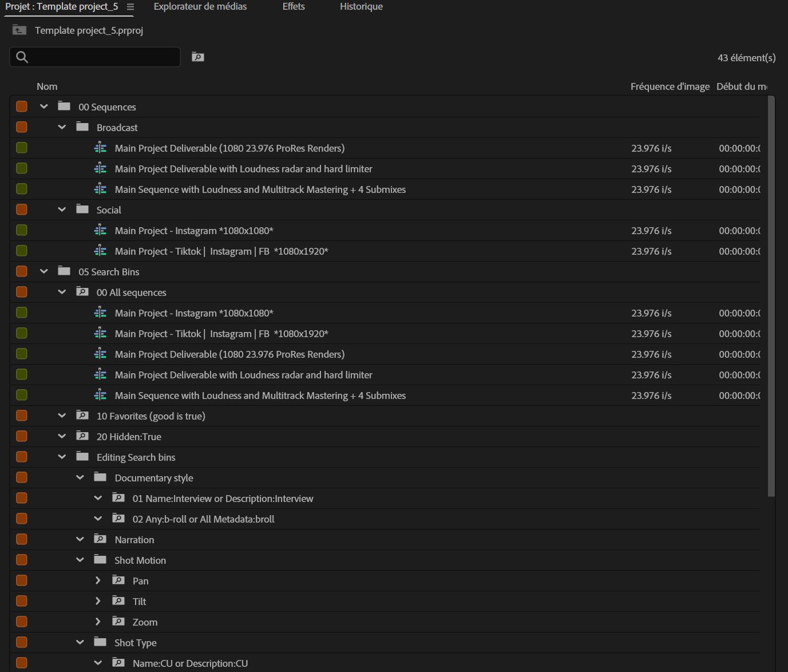Collapse the Narration search bin
The height and width of the screenshot is (672, 788).
point(80,539)
